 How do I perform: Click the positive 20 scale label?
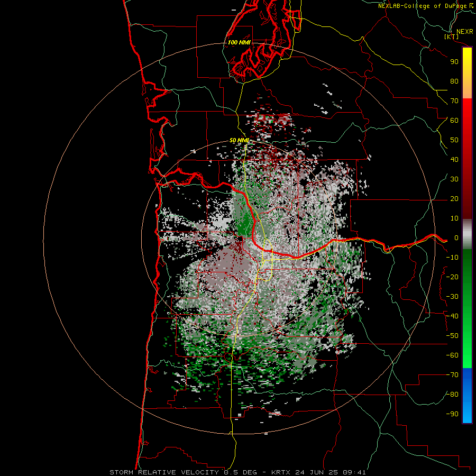point(454,199)
